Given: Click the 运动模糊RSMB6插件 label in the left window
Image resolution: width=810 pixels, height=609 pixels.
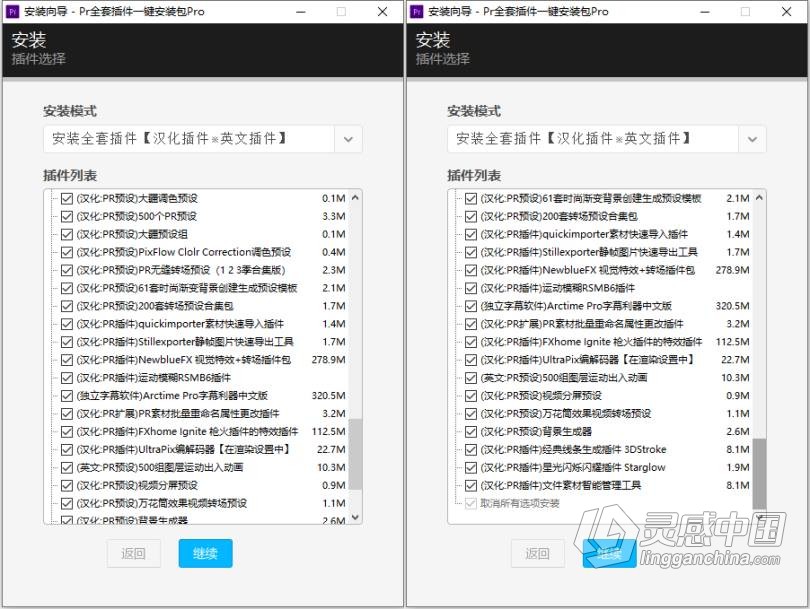Looking at the screenshot, I should [x=153, y=378].
